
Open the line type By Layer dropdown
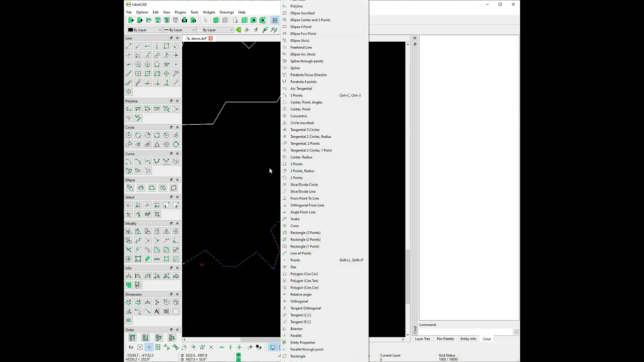216,30
